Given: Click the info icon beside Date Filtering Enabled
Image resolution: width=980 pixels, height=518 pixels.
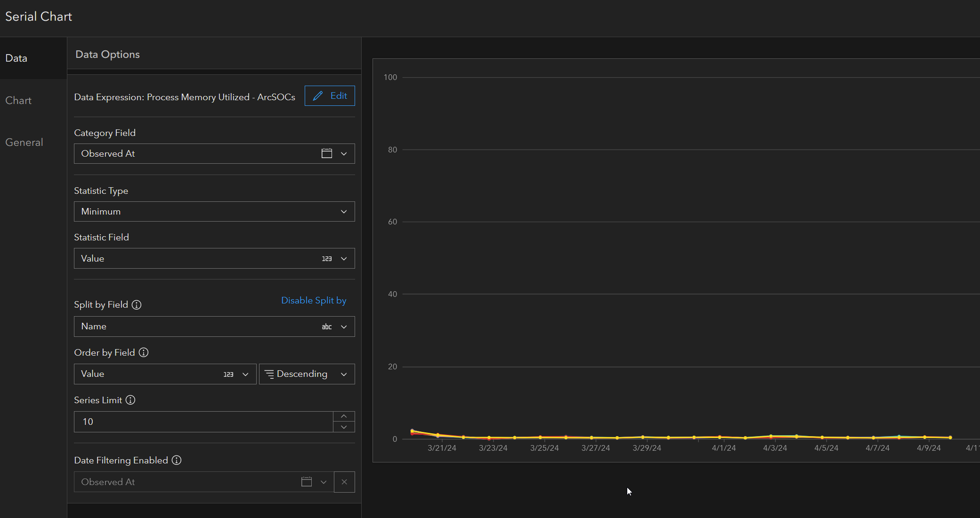Looking at the screenshot, I should pos(176,460).
